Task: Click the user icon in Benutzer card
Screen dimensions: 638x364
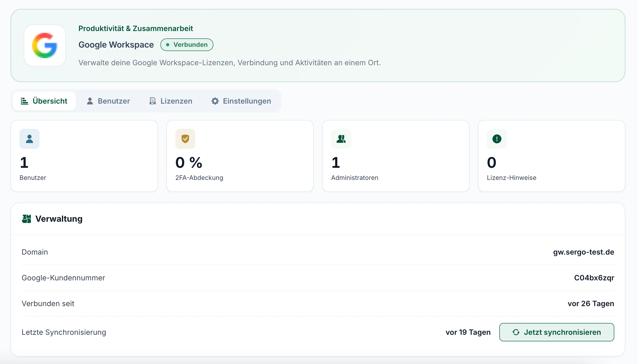Action: [29, 139]
